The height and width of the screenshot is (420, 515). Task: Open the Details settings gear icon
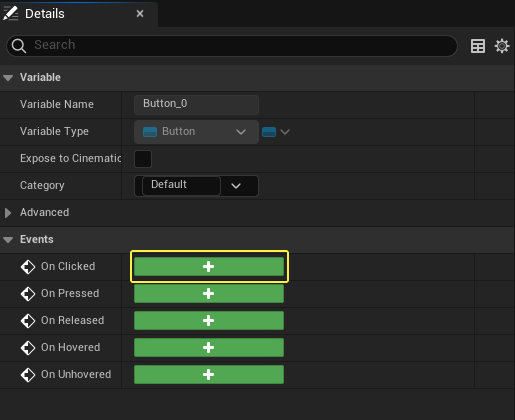502,46
